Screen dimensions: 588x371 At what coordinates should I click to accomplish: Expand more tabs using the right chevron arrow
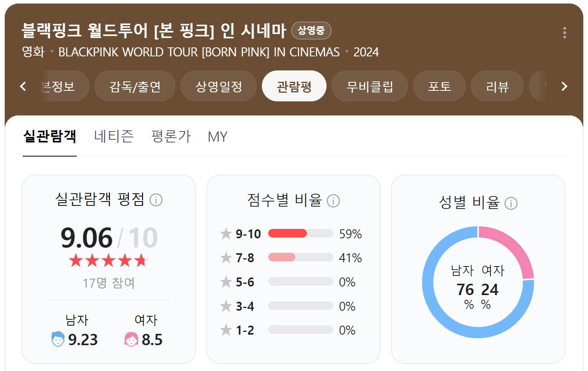point(564,86)
